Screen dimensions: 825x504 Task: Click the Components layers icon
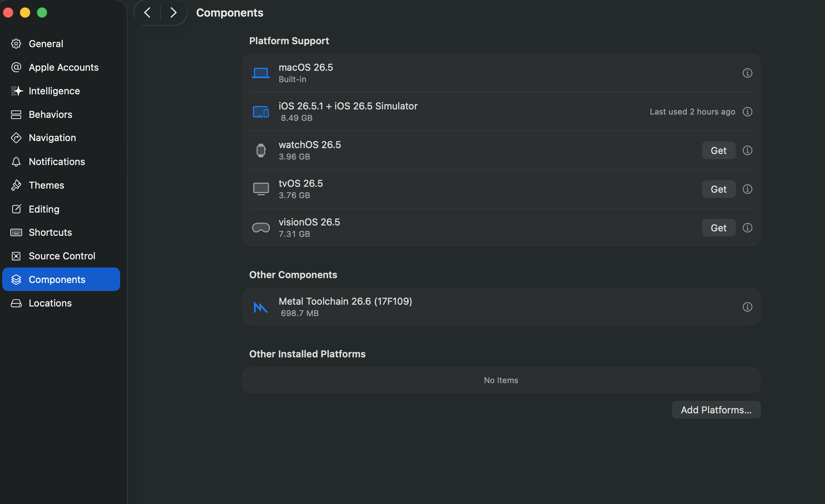[16, 279]
